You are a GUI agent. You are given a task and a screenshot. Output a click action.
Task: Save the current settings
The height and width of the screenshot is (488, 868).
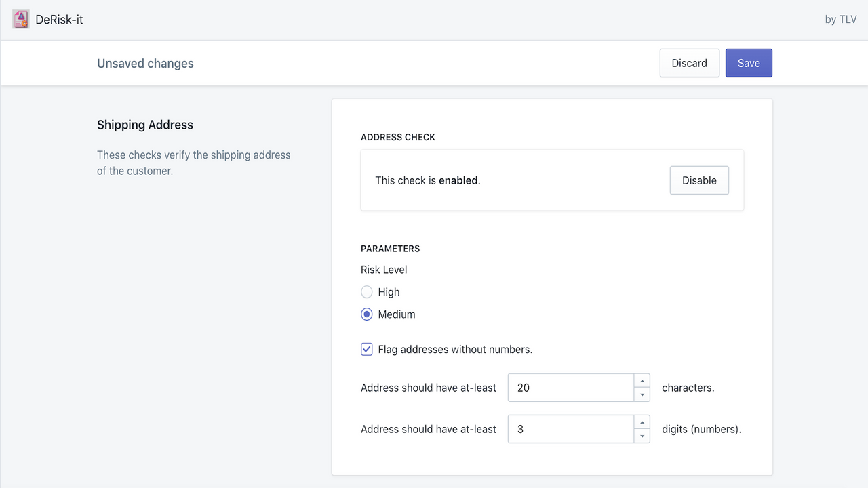click(x=749, y=62)
